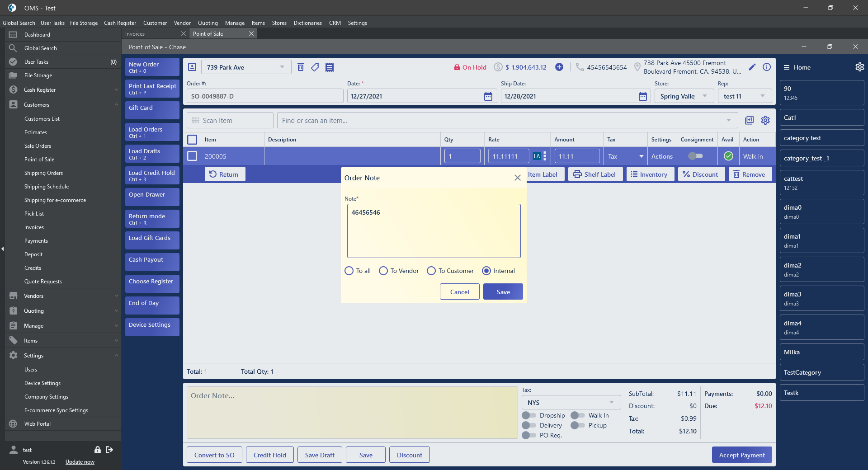This screenshot has height=470, width=868.
Task: Click the log out icon beside test user
Action: point(109,450)
